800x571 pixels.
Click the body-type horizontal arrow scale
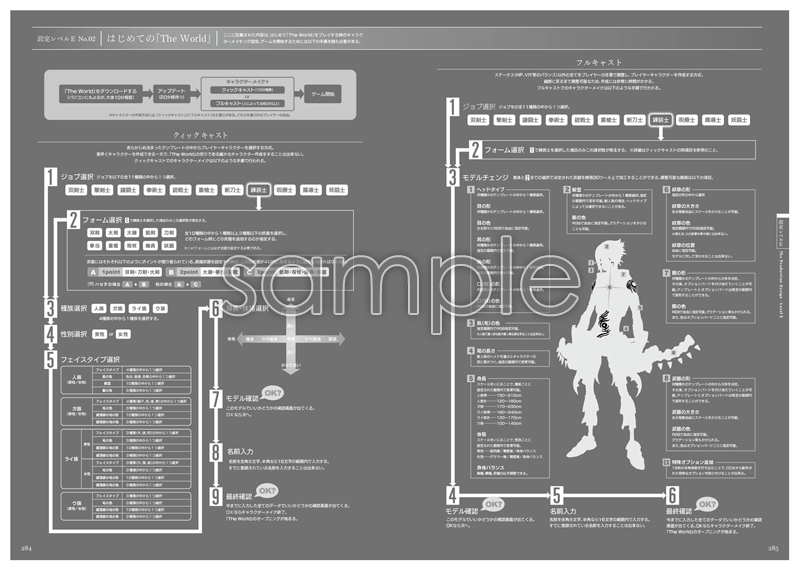point(291,339)
